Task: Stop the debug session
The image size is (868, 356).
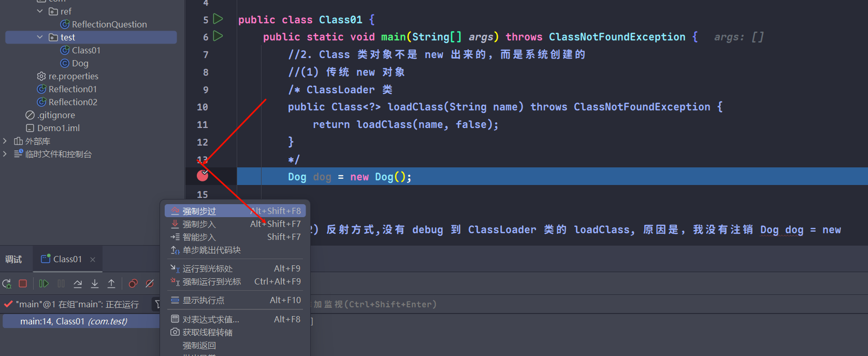Action: click(23, 283)
